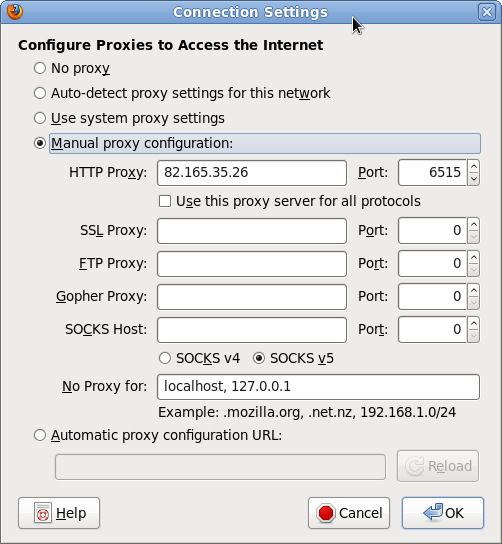Click into the Gopher Proxy port field
Image resolution: width=502 pixels, height=544 pixels.
click(x=432, y=297)
